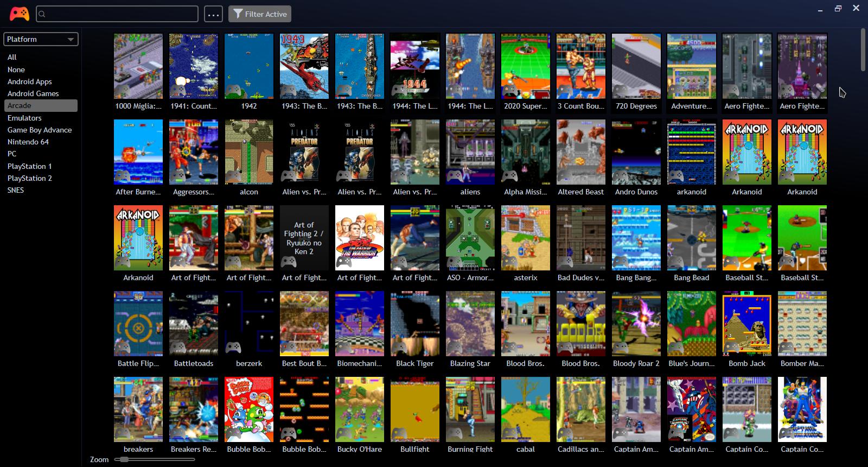This screenshot has width=868, height=467.
Task: Select the Path of the Warrior cover
Action: tap(360, 238)
